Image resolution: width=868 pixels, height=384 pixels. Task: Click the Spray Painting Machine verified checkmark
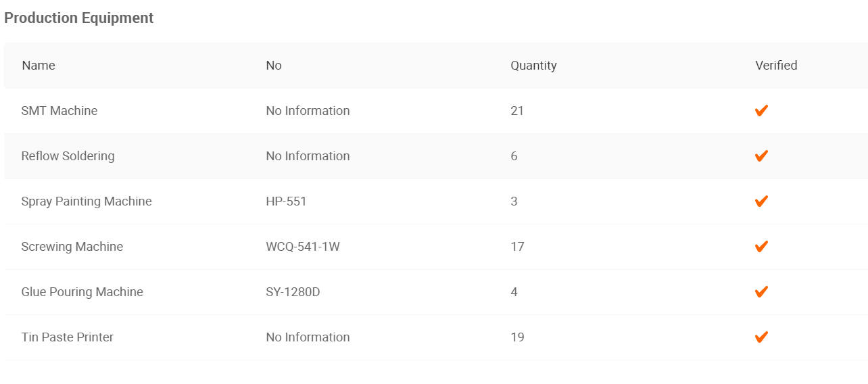coord(761,201)
